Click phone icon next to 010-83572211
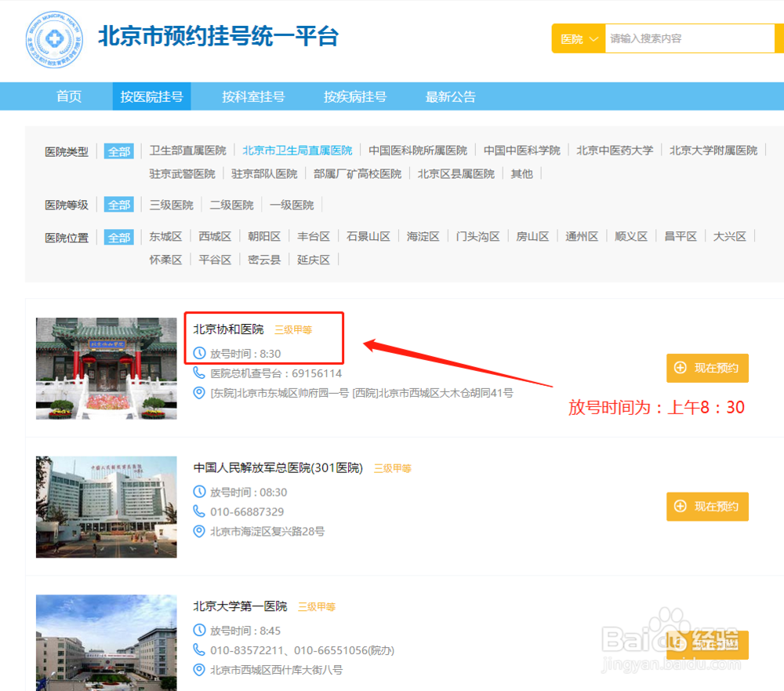 click(199, 650)
